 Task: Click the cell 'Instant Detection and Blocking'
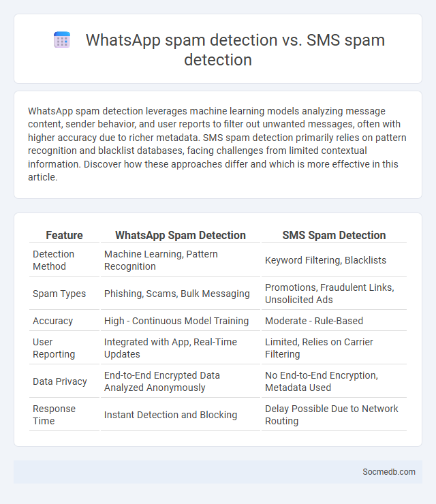181,415
